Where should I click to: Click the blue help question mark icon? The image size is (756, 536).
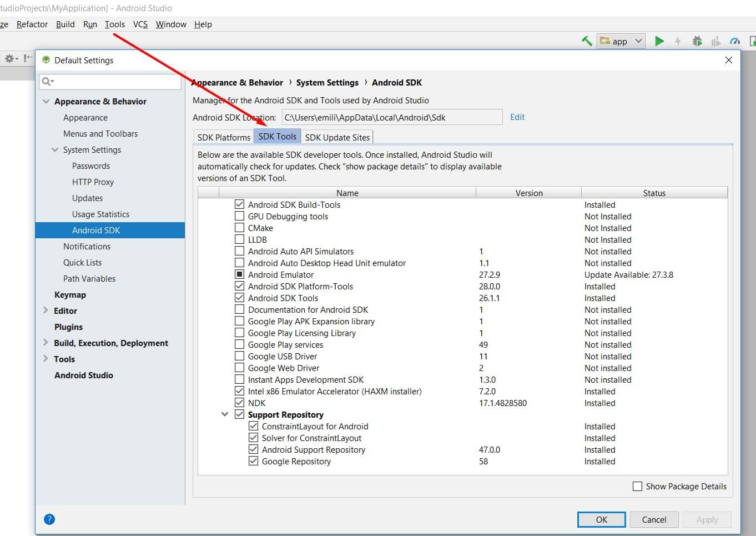coord(49,519)
